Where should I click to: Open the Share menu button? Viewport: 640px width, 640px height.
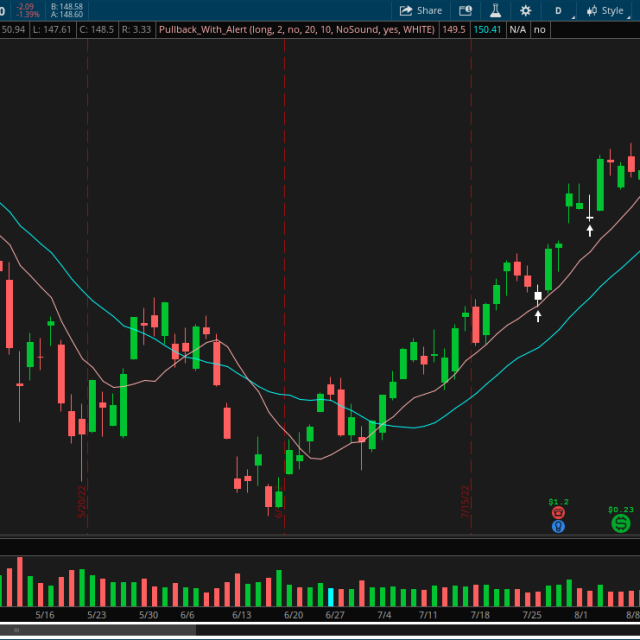click(x=420, y=11)
